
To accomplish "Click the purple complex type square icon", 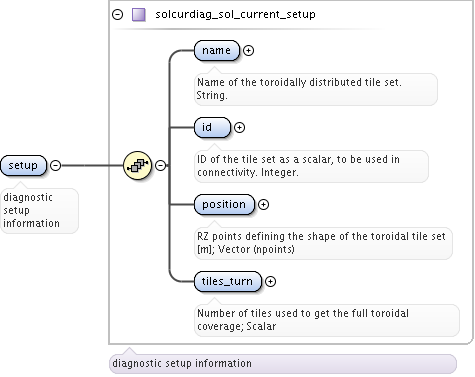I will tap(139, 15).
